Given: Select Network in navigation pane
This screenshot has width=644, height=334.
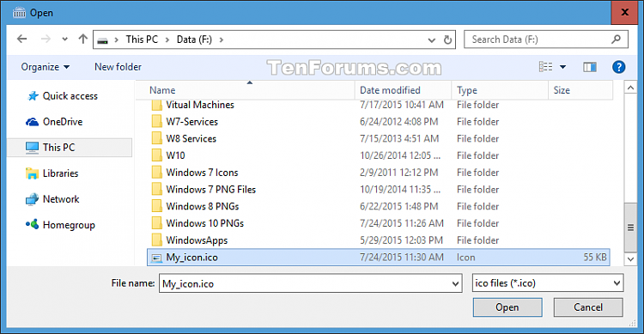Looking at the screenshot, I should pos(61,199).
